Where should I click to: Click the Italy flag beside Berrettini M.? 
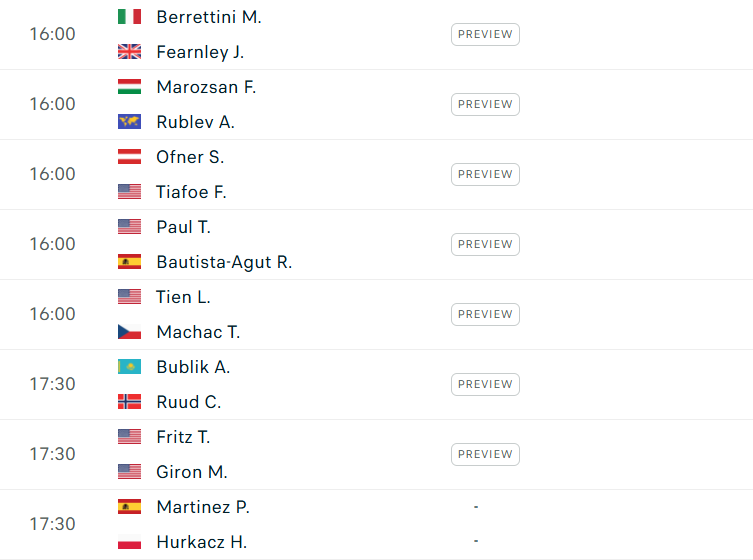click(129, 17)
